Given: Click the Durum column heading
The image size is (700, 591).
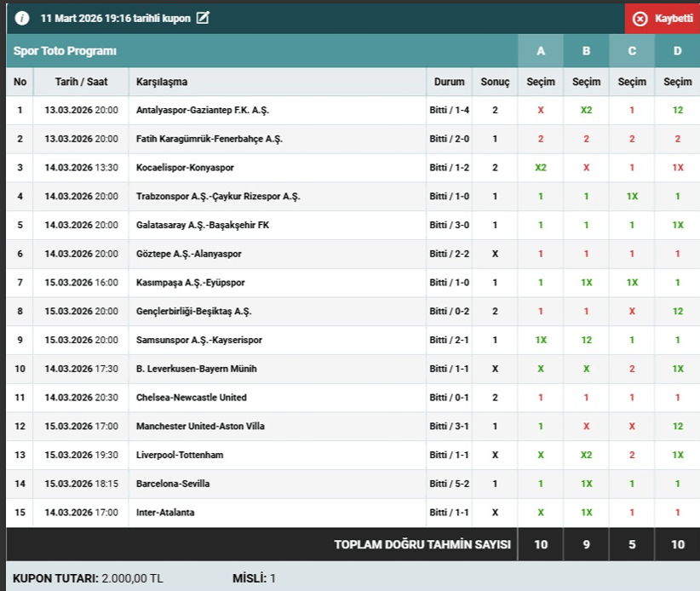Looking at the screenshot, I should [x=449, y=82].
